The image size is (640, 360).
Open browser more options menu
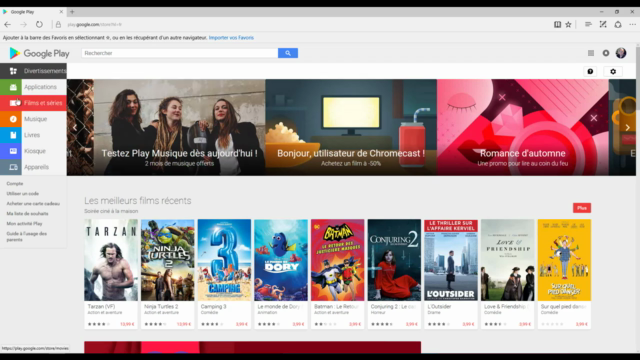click(x=632, y=24)
